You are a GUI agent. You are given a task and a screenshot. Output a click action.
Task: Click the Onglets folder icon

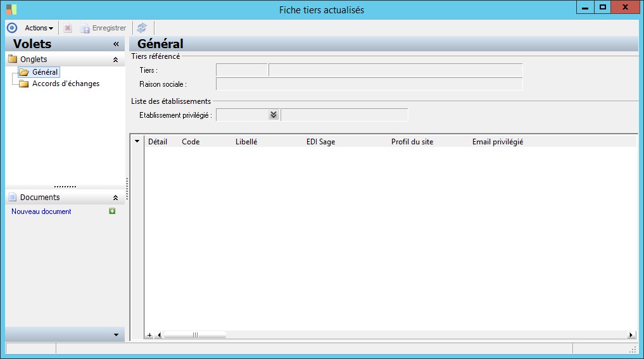click(x=13, y=59)
